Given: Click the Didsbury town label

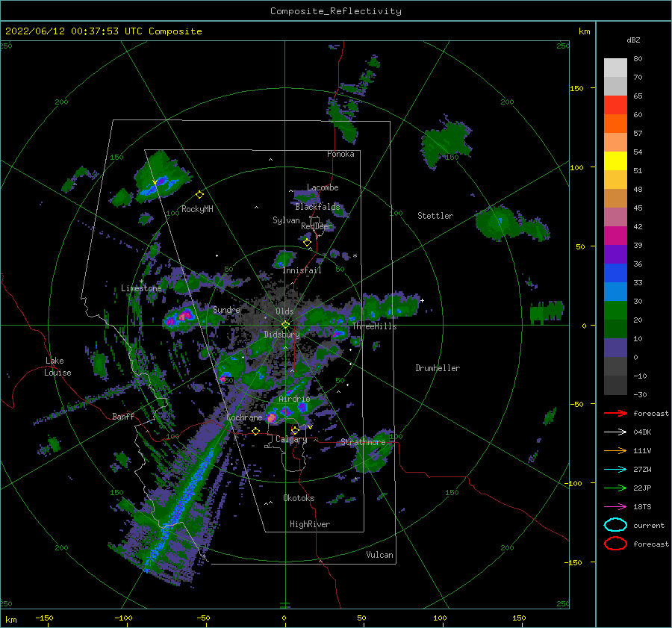Looking at the screenshot, I should 281,335.
